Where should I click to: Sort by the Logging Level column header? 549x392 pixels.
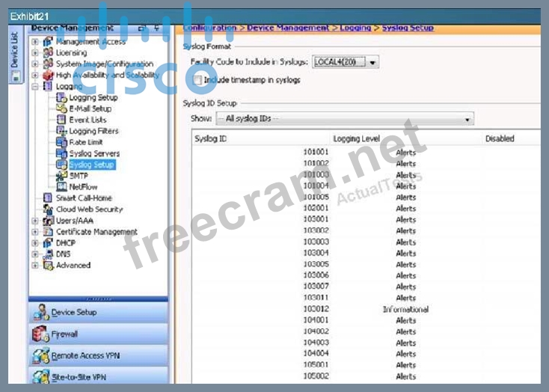click(356, 138)
